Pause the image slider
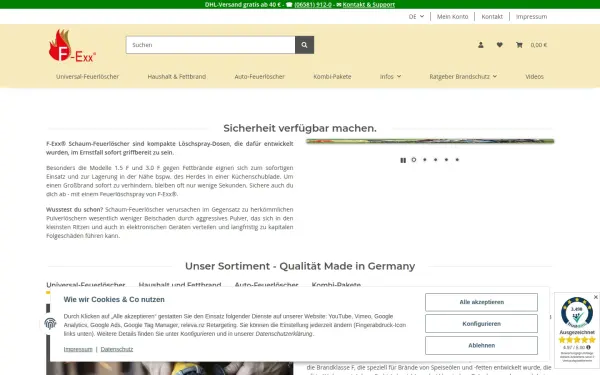The image size is (600, 375). pyautogui.click(x=403, y=160)
